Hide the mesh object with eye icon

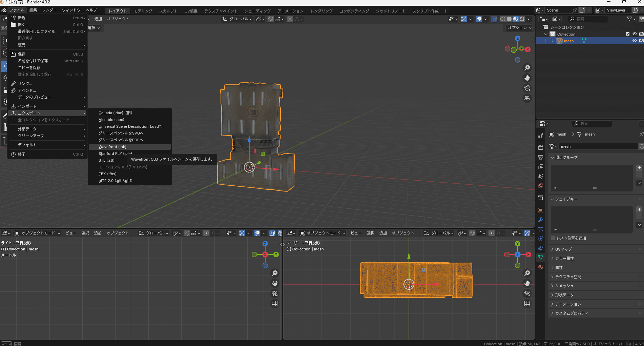tap(635, 41)
